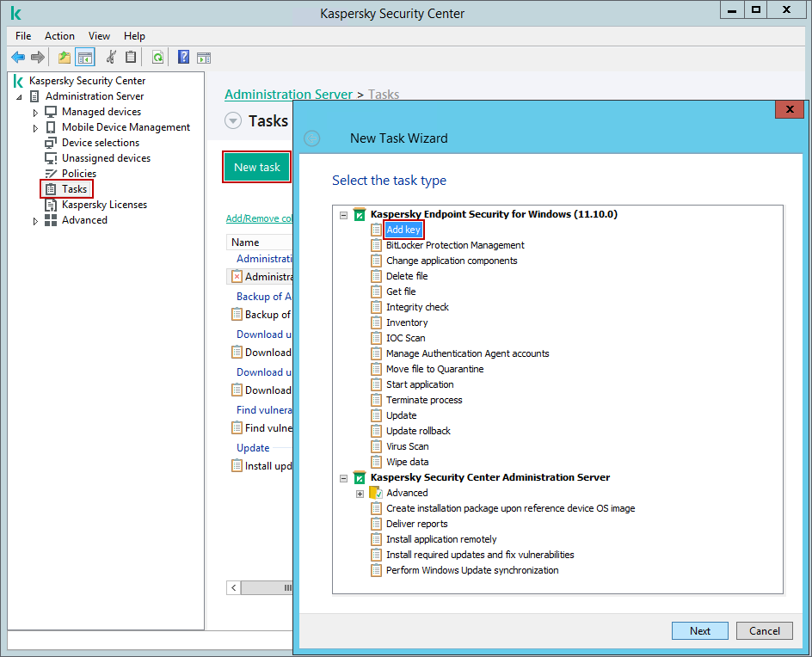Click the Up one level folder icon
The width and height of the screenshot is (812, 657).
tap(65, 58)
